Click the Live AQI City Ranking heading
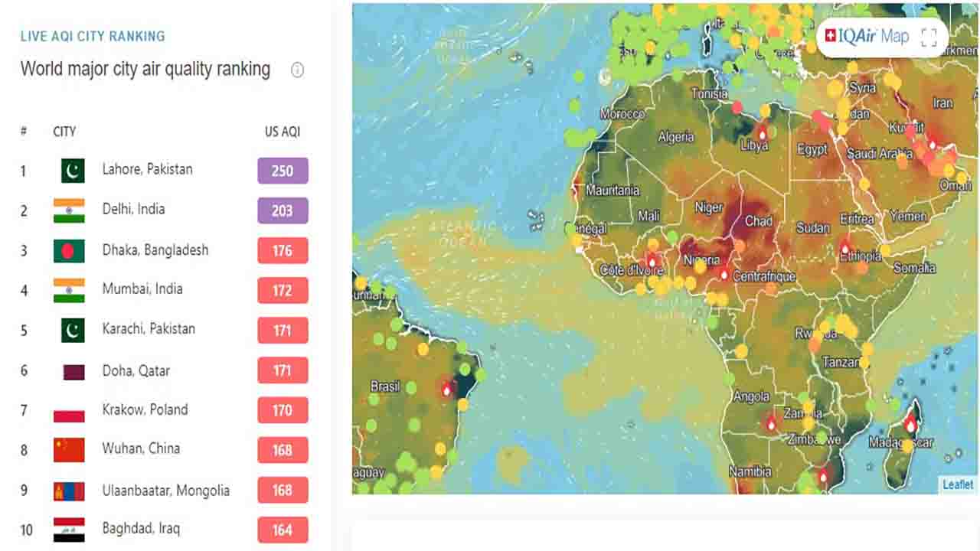 [x=93, y=36]
